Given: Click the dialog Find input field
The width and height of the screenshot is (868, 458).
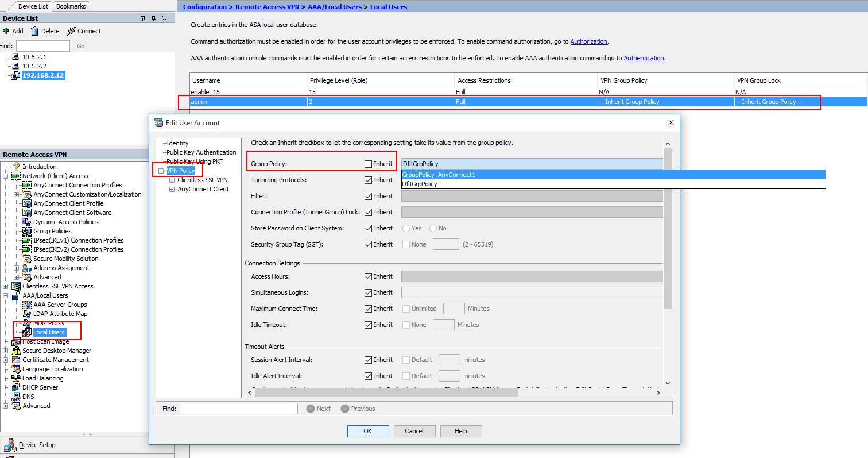Looking at the screenshot, I should tap(239, 409).
